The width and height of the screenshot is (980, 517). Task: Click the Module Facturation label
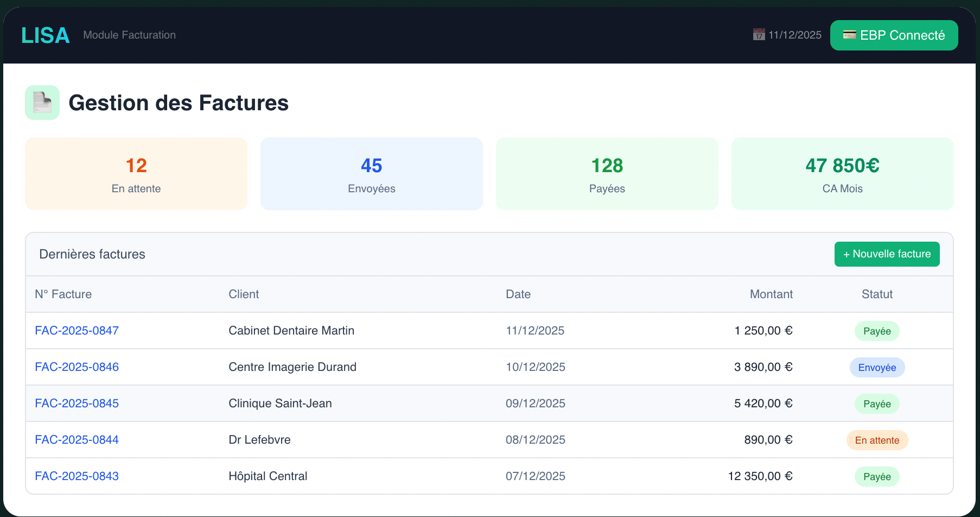(x=130, y=35)
